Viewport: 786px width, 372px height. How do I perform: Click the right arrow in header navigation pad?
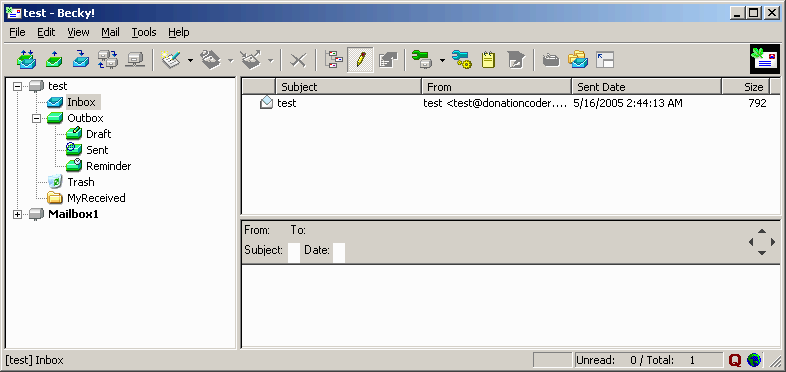coord(772,242)
